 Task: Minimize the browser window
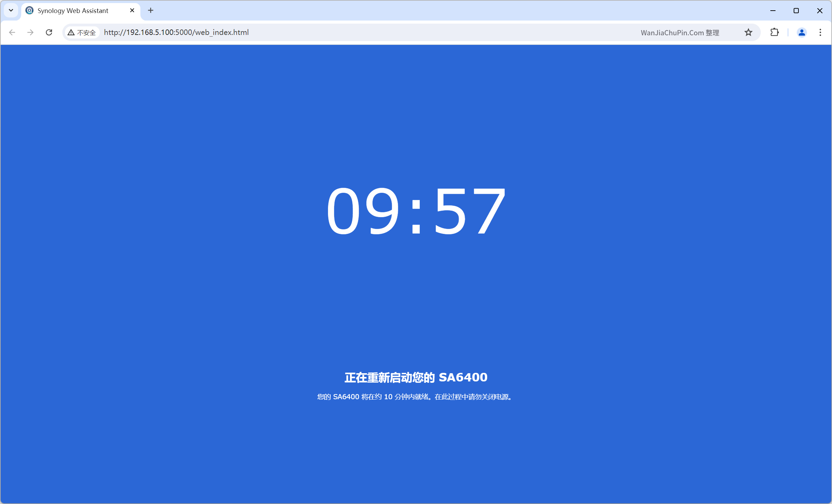(773, 11)
